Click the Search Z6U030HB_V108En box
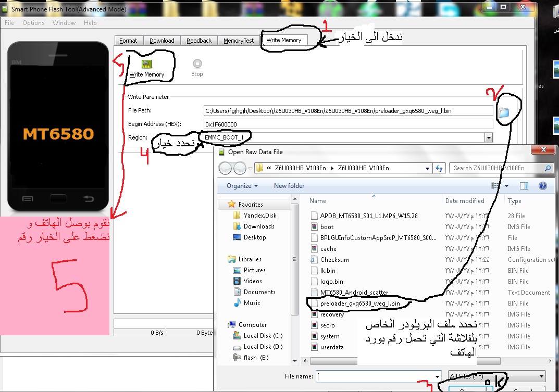559x392 pixels. click(x=502, y=168)
